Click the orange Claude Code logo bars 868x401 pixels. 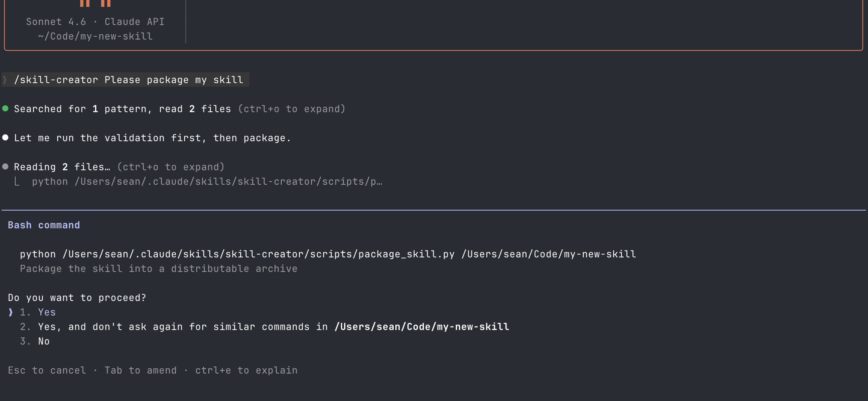(94, 4)
